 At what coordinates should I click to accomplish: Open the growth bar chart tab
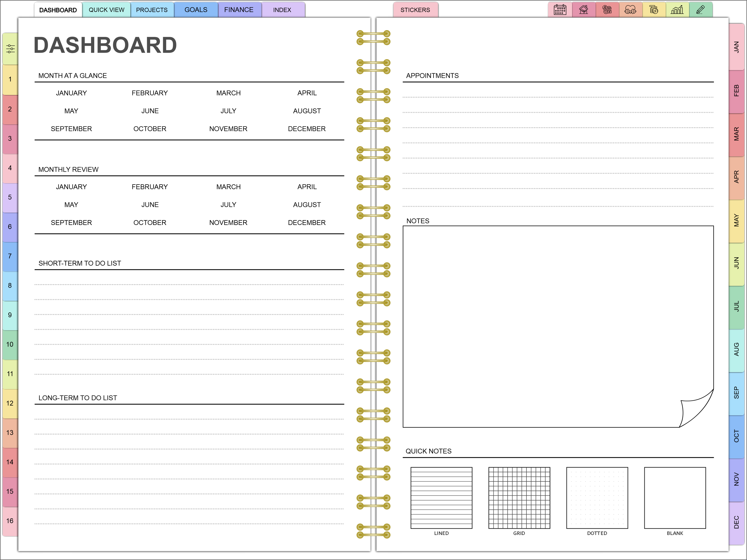click(x=677, y=10)
